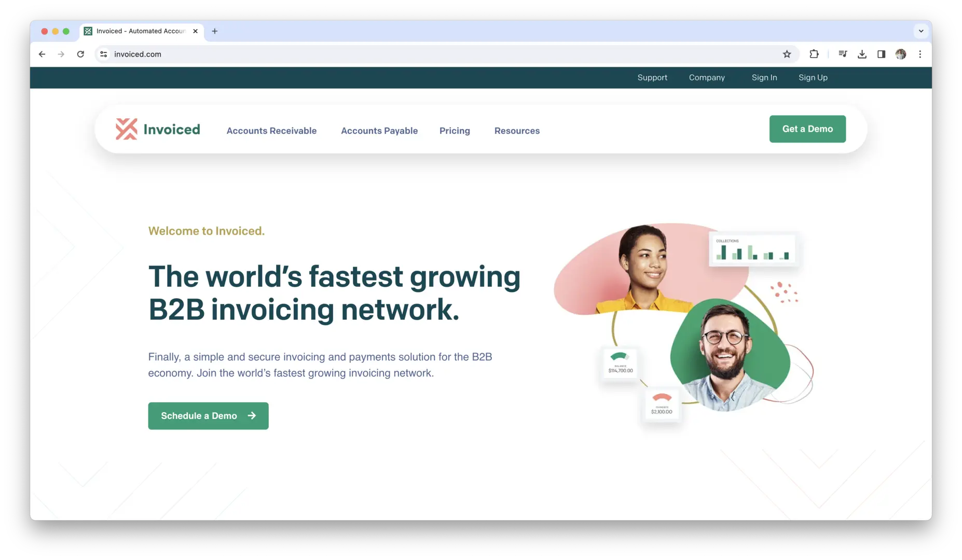Viewport: 962px width, 560px height.
Task: Click the 'Welcome to Invoiced.' text
Action: (207, 231)
